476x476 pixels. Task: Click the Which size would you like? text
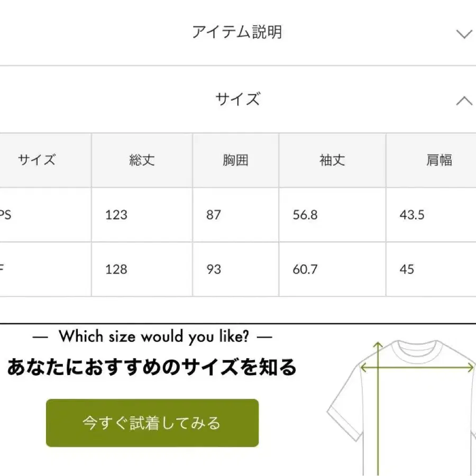click(153, 336)
